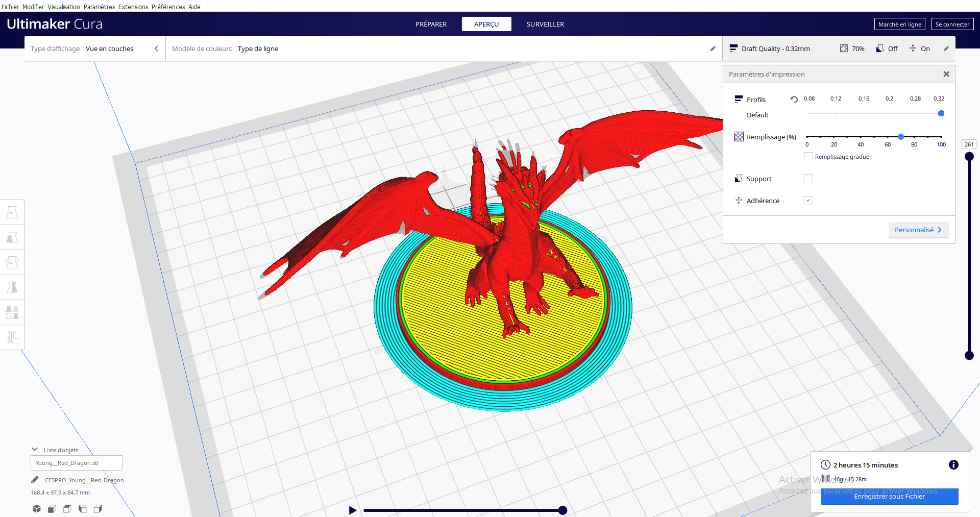
Task: Click the Adhérence icon in settings panel
Action: coord(739,201)
